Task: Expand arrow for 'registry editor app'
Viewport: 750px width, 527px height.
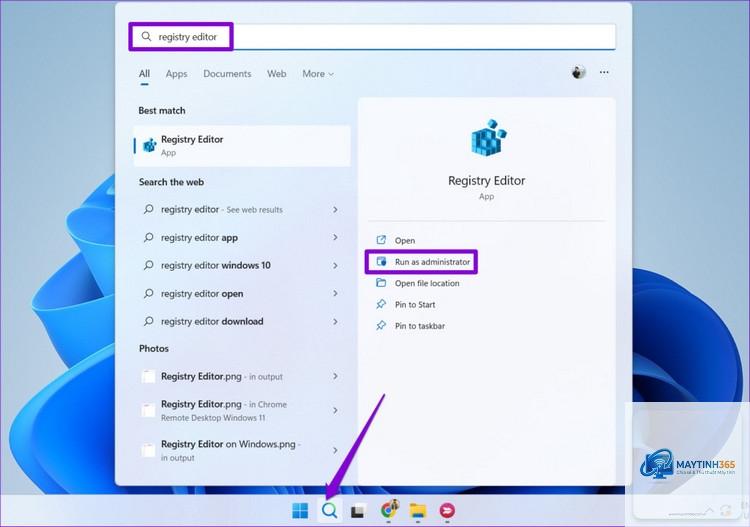Action: pyautogui.click(x=335, y=237)
